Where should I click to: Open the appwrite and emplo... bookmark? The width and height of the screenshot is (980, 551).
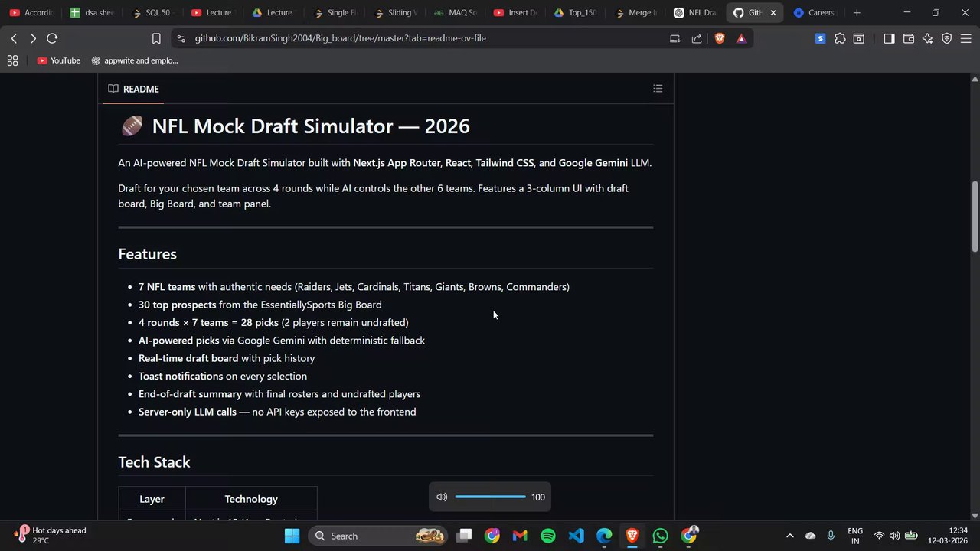135,60
